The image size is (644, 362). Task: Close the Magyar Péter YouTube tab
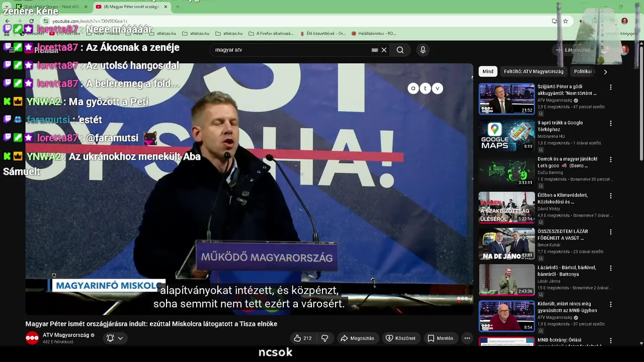(x=166, y=7)
